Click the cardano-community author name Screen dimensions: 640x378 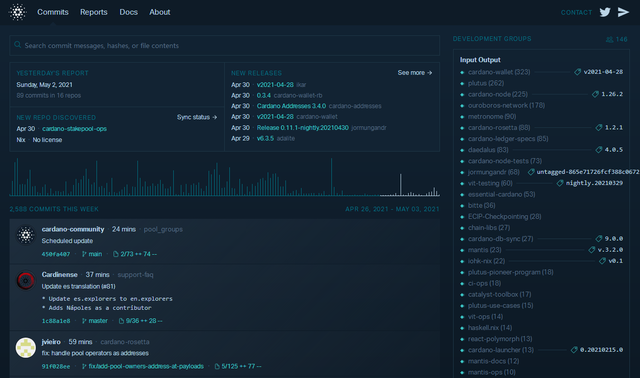coord(73,229)
